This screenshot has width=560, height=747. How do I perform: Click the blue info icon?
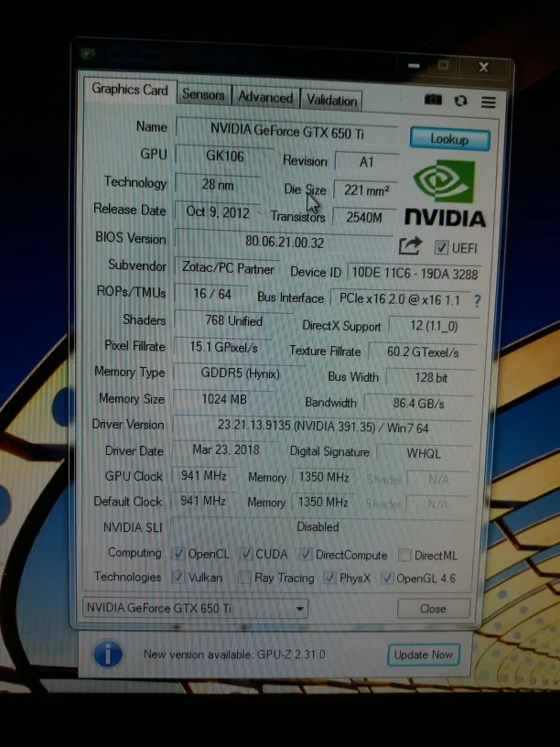point(108,654)
